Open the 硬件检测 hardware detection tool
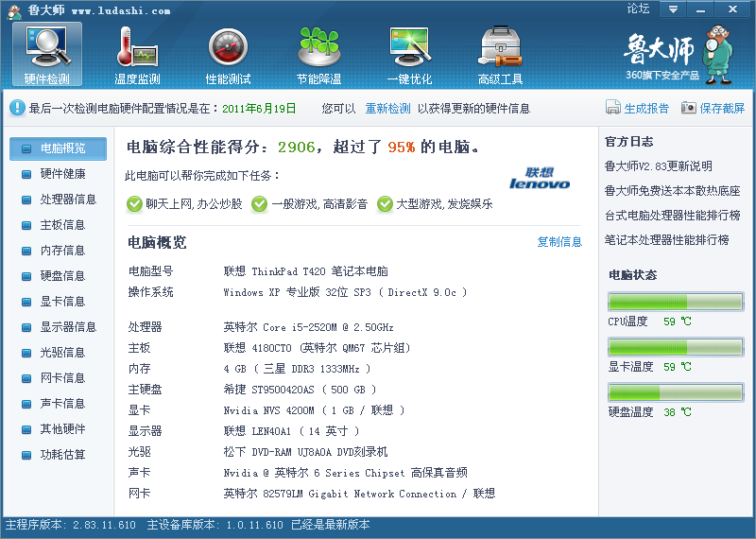This screenshot has width=756, height=539. tap(46, 54)
